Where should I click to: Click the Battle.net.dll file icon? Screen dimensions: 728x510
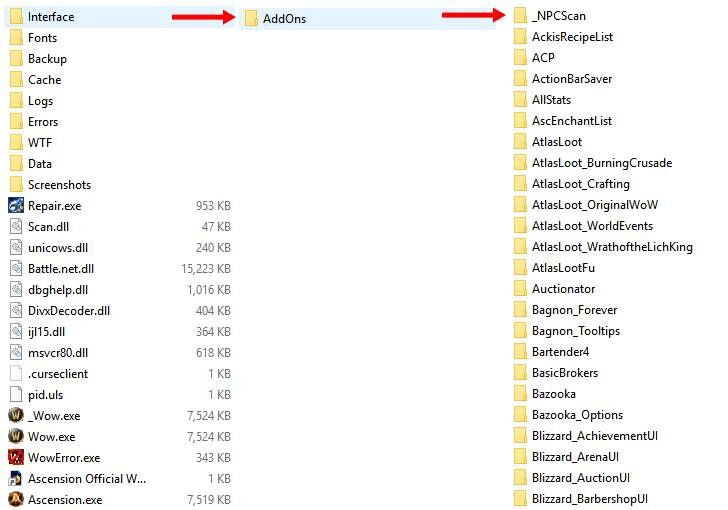pyautogui.click(x=16, y=268)
